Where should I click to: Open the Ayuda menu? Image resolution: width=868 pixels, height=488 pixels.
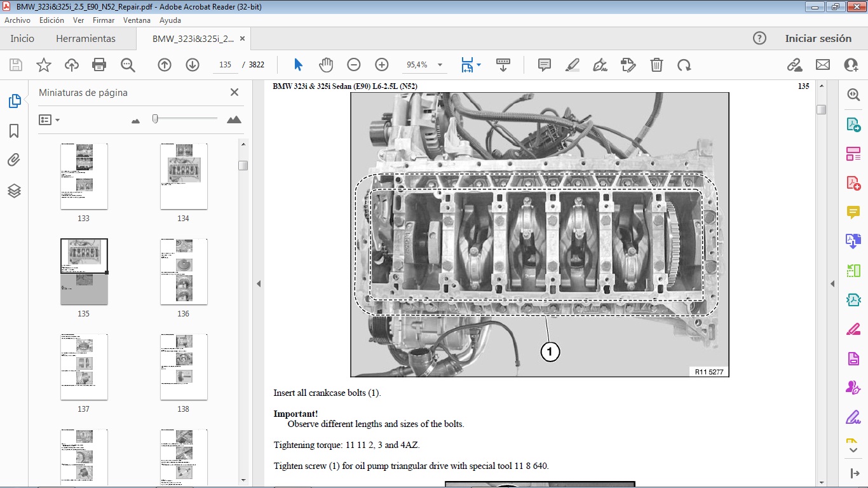(x=170, y=20)
